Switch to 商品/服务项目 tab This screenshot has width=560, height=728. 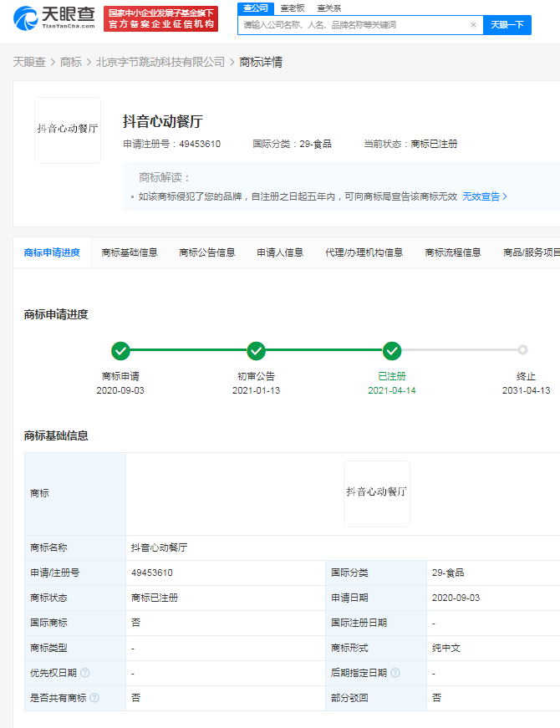tap(532, 252)
